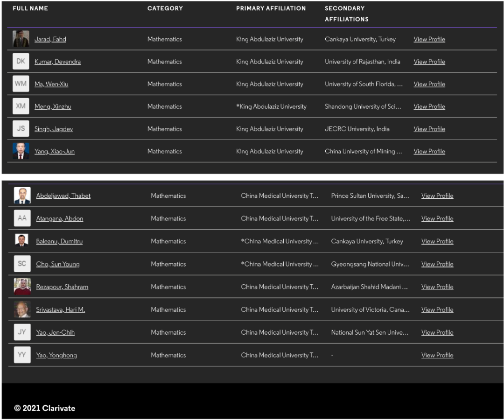Select 'Shandong University of Sci...' cell
The width and height of the screenshot is (504, 420).
tap(363, 107)
